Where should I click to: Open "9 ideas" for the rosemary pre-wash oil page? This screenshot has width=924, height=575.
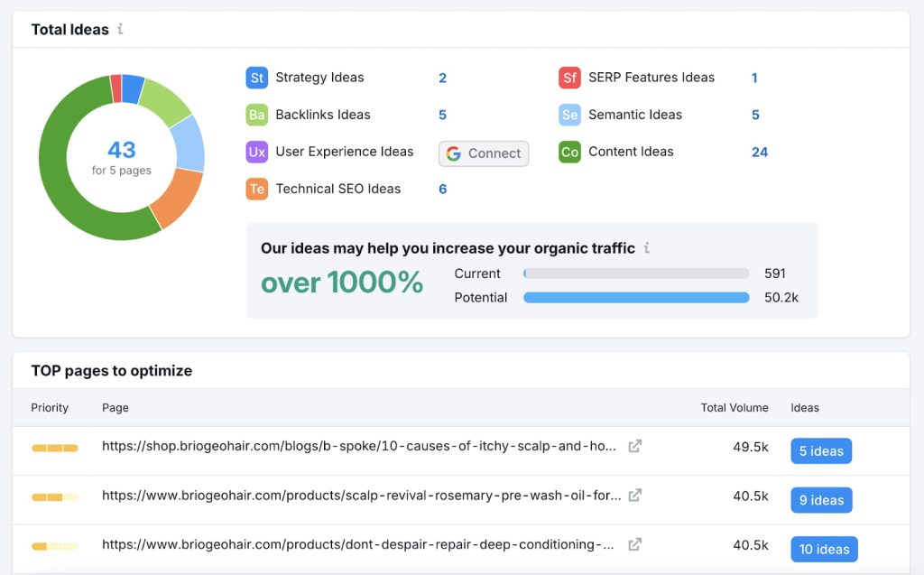tap(821, 500)
